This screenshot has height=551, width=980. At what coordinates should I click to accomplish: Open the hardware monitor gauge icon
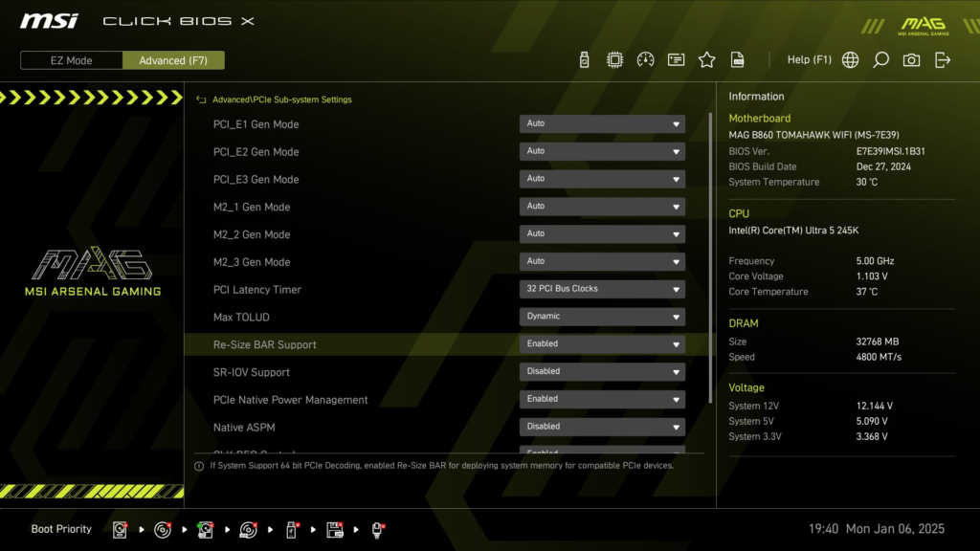(x=645, y=59)
